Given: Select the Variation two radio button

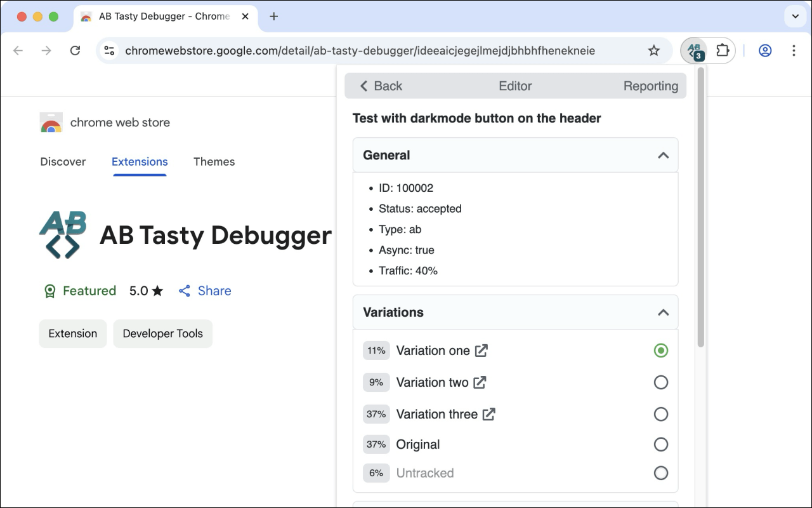Looking at the screenshot, I should pos(661,382).
